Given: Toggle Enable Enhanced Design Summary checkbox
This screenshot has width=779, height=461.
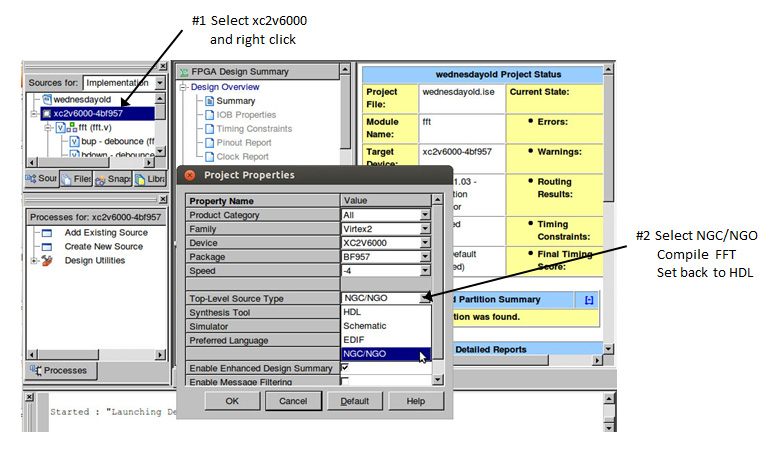Looking at the screenshot, I should point(345,368).
